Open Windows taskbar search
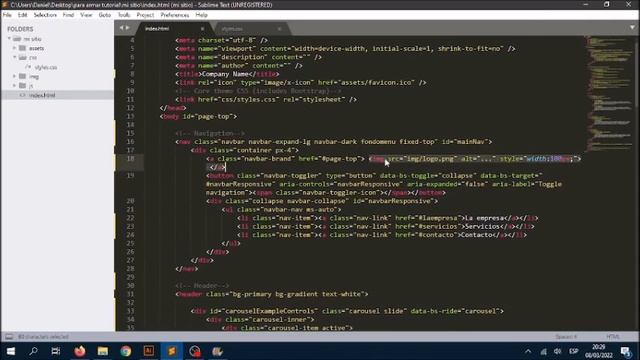This screenshot has width=640, height=360. coord(33,351)
